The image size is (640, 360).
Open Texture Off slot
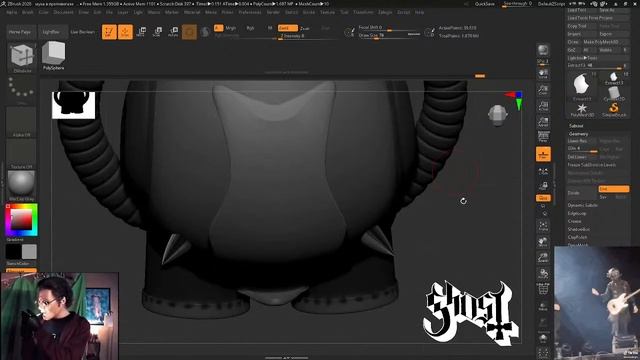(21, 154)
